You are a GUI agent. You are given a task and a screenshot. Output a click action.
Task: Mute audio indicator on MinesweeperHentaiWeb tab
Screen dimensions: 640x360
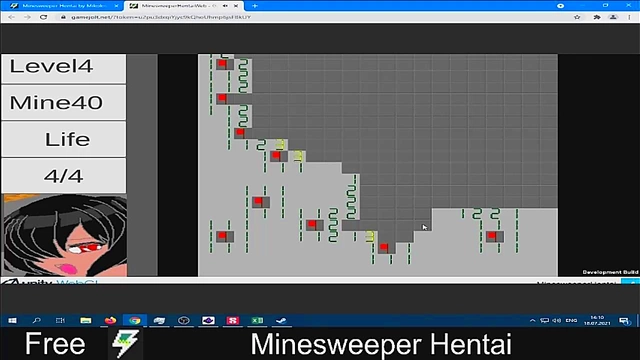click(x=225, y=6)
